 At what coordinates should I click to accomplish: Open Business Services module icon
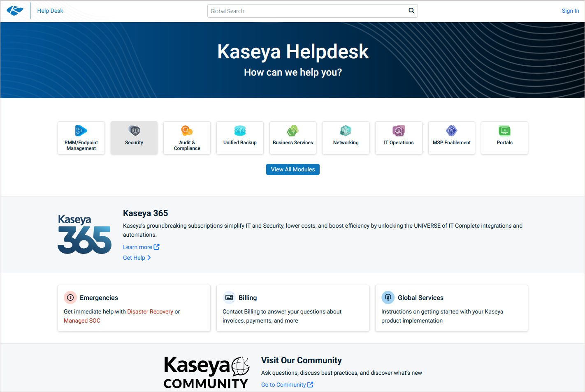(x=293, y=131)
